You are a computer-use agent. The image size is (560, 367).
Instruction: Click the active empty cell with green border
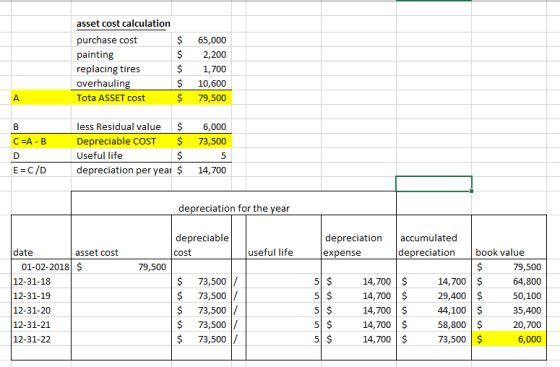(434, 184)
